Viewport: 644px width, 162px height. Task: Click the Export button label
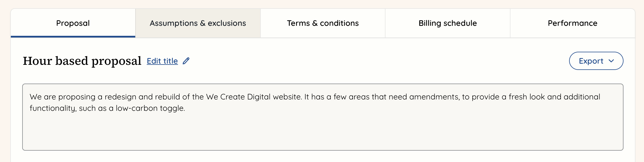click(x=591, y=61)
